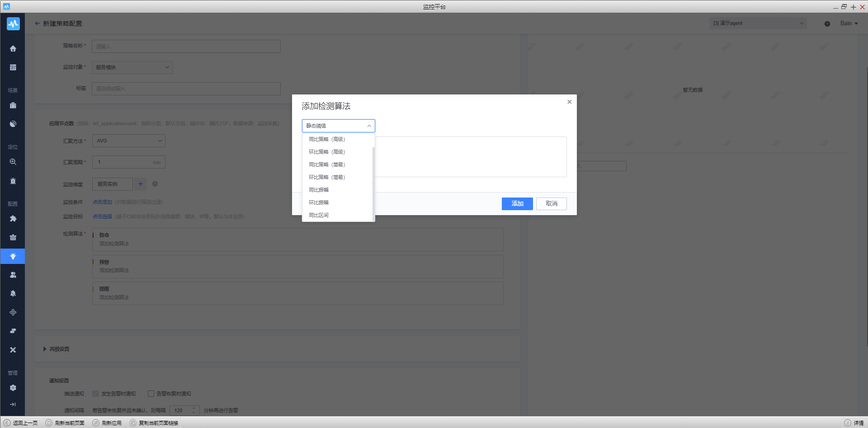Image resolution: width=868 pixels, height=428 pixels.
Task: Click 添加检测算法 under 致命 level
Action: (114, 244)
